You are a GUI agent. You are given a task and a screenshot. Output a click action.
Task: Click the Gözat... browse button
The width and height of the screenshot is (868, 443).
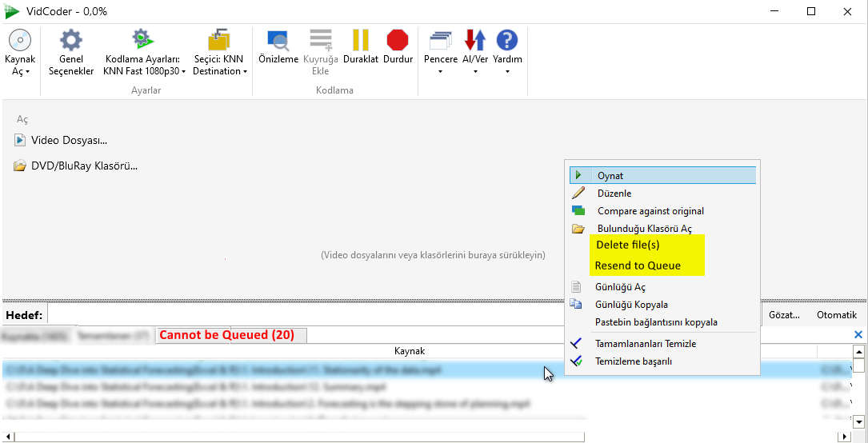coord(785,315)
